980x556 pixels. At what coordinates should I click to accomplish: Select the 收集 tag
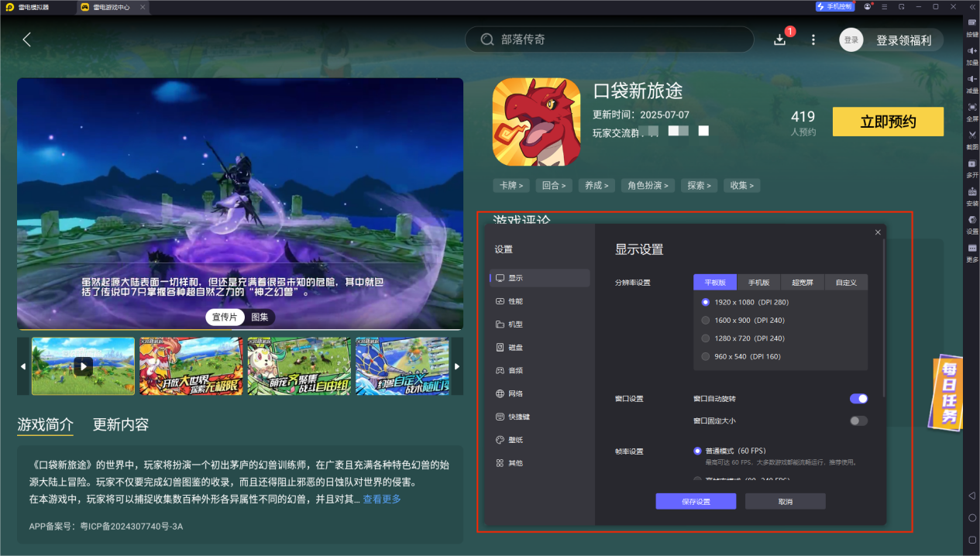[742, 186]
